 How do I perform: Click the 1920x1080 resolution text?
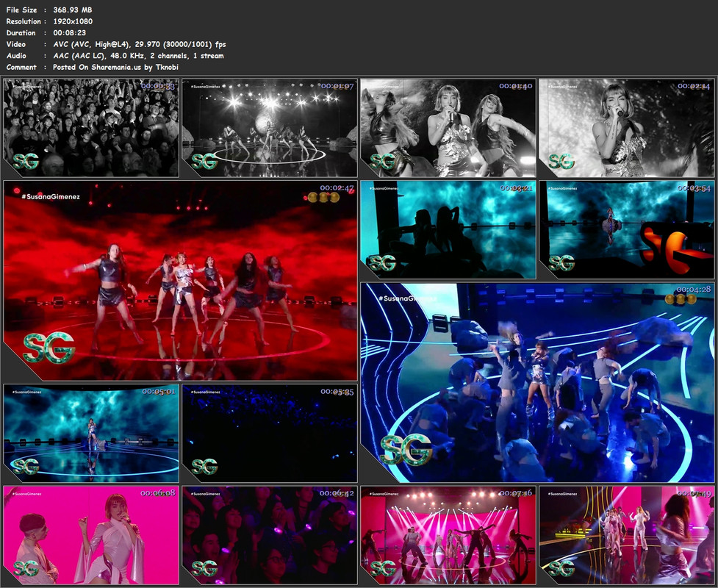73,21
